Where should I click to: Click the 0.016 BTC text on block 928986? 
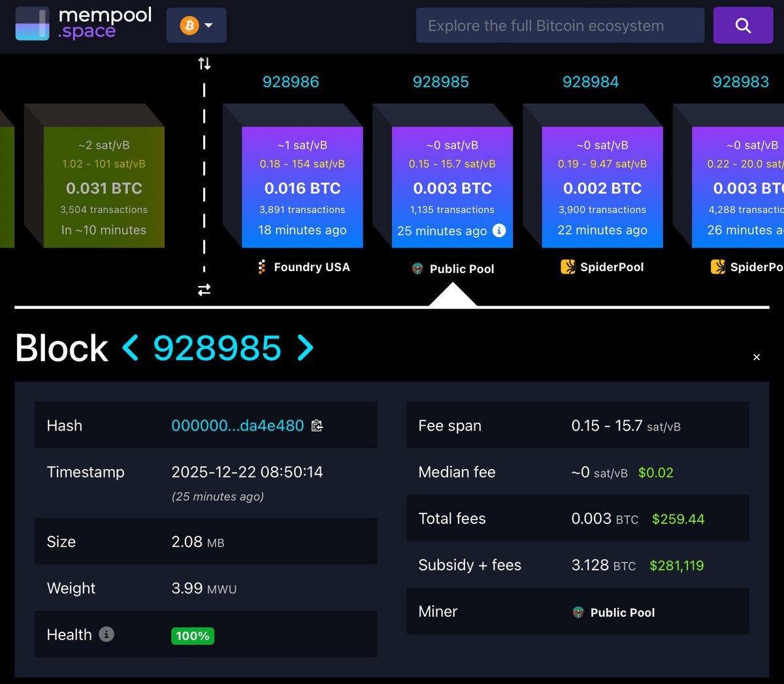pos(302,188)
